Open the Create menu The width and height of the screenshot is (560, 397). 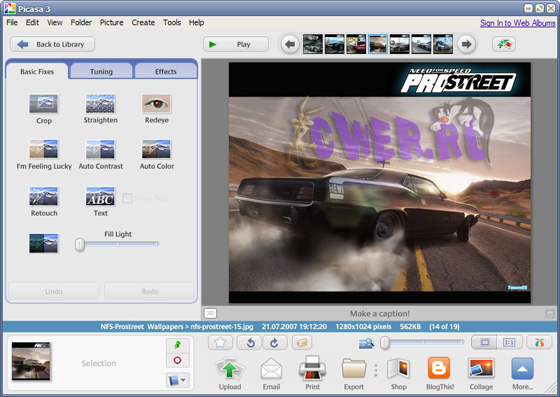[143, 22]
